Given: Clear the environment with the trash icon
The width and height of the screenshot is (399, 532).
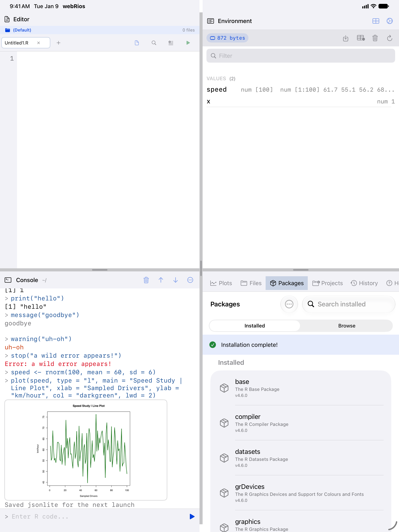Looking at the screenshot, I should 375,38.
